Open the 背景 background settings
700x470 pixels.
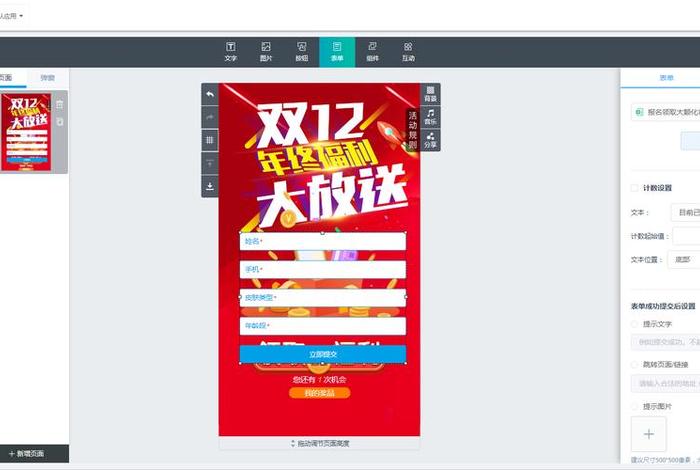[x=430, y=94]
